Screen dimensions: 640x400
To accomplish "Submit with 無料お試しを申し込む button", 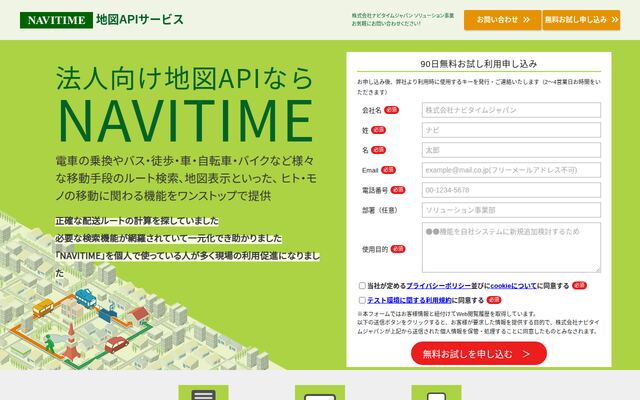I will point(479,353).
